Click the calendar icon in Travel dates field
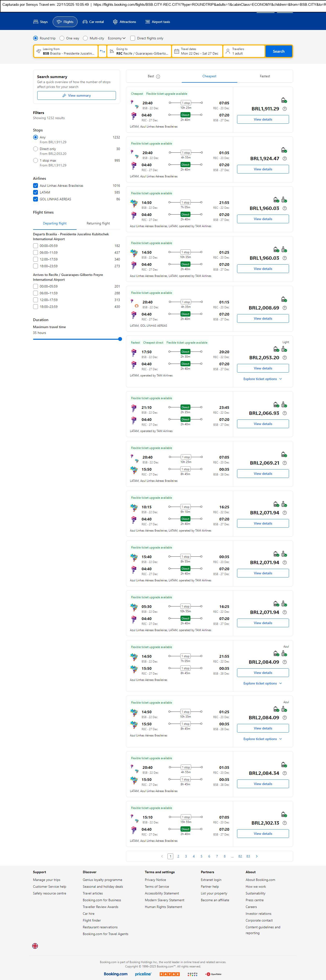This screenshot has height=980, width=326. [176, 51]
